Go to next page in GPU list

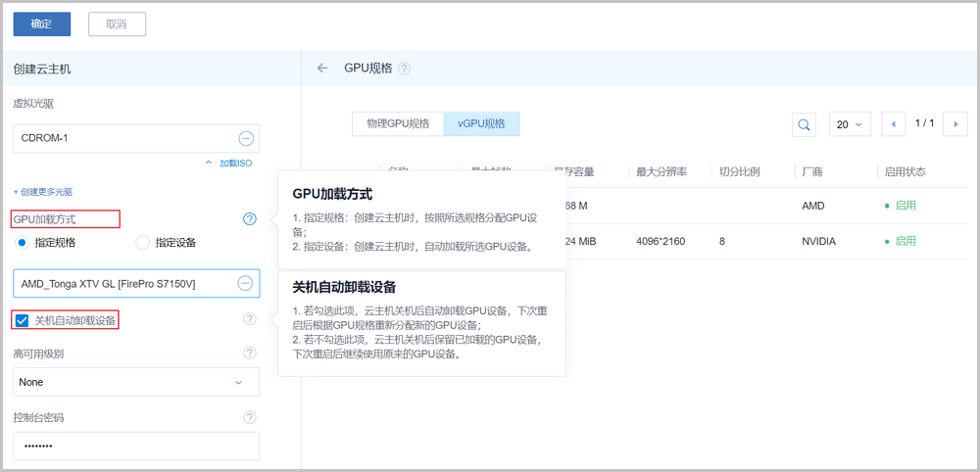tap(955, 124)
